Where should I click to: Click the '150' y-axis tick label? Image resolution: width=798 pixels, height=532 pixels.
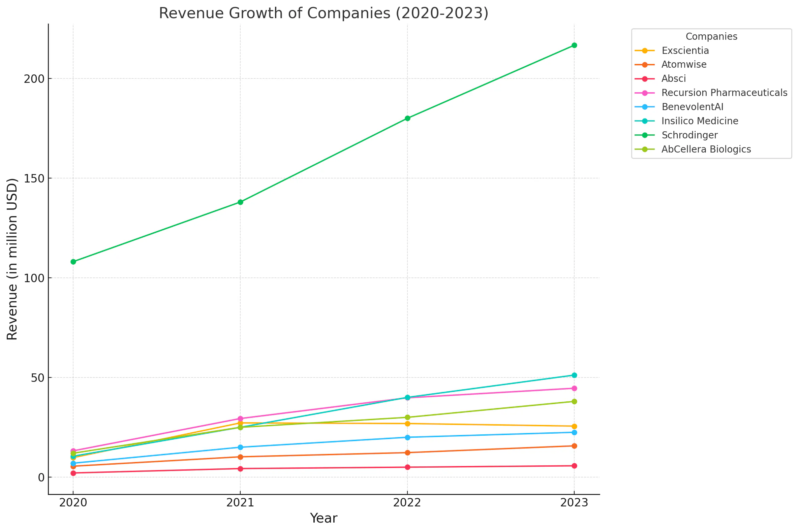click(34, 178)
